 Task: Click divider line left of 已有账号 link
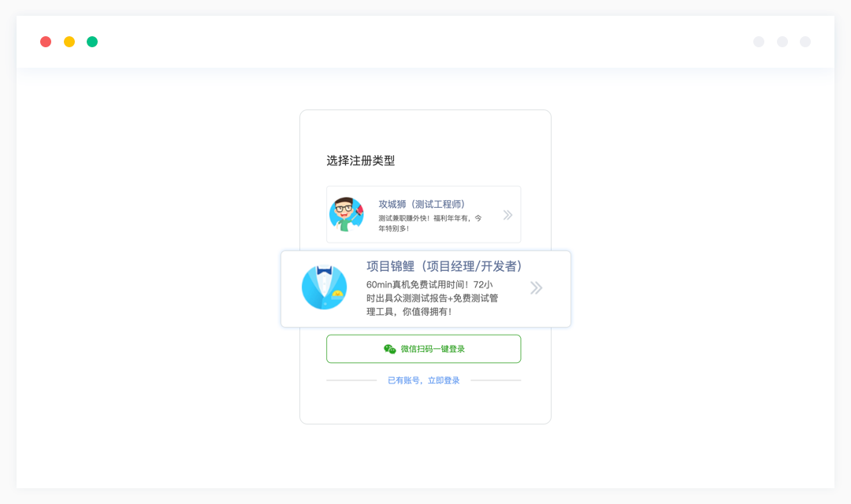click(351, 380)
